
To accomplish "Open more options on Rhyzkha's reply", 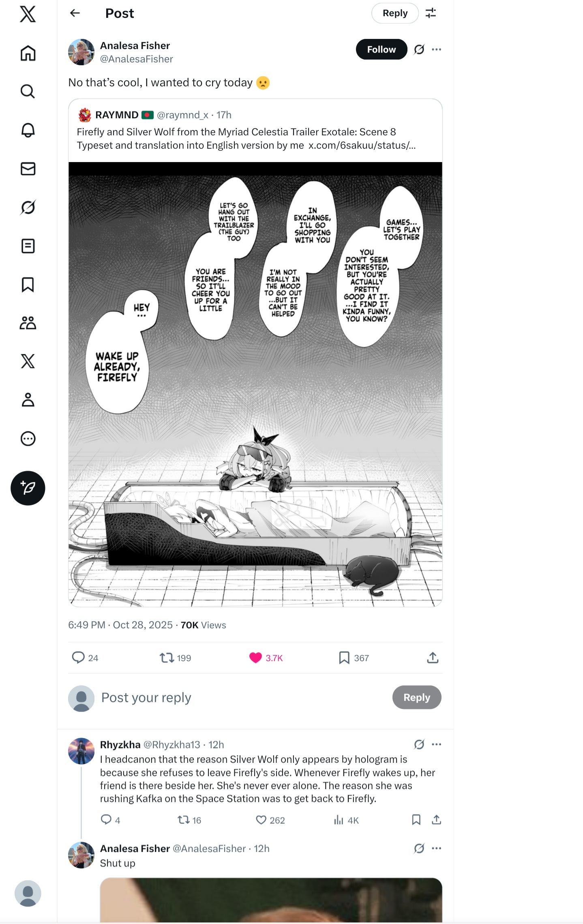I will pos(437,745).
